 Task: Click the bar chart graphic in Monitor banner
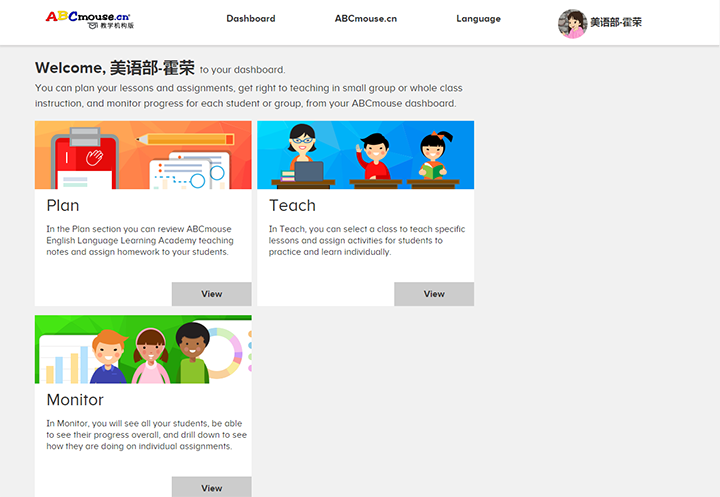point(67,365)
